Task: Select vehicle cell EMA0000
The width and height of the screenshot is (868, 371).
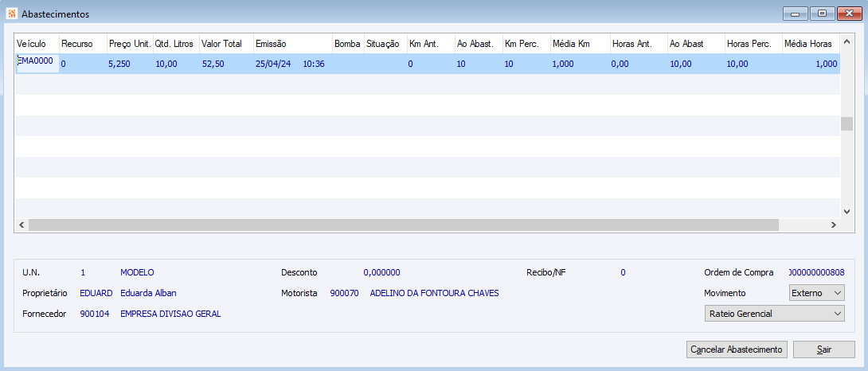Action: pyautogui.click(x=37, y=62)
